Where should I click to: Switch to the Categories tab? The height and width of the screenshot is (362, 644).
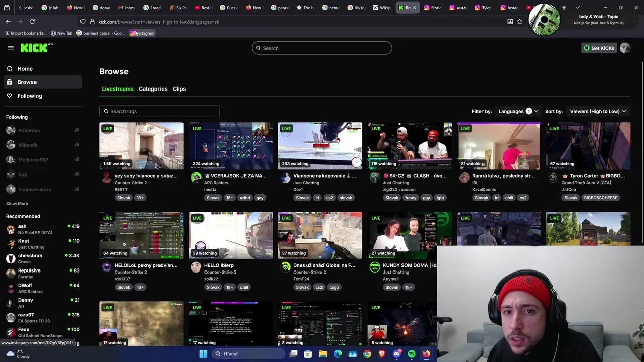(153, 89)
